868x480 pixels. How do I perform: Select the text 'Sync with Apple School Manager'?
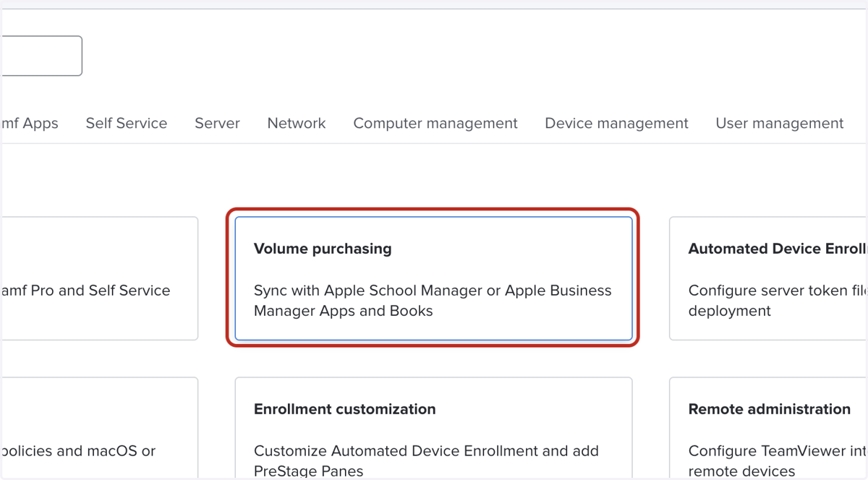point(368,291)
